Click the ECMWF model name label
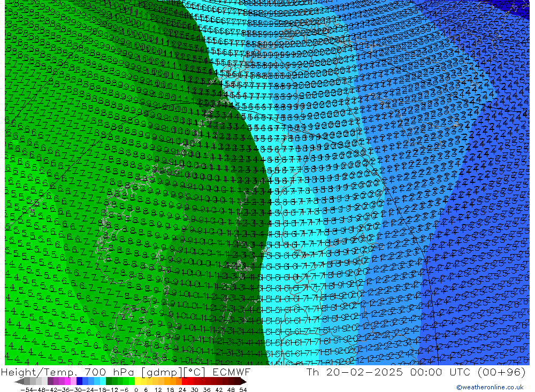535x392 pixels. coord(231,372)
